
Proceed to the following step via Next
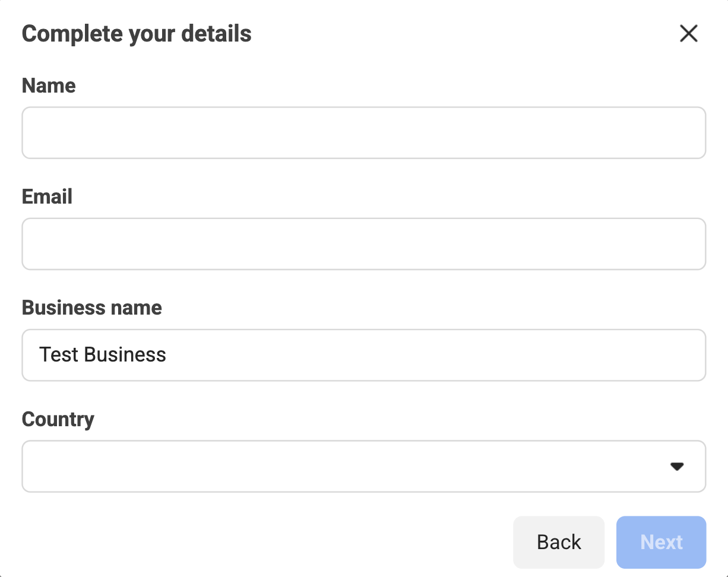[x=661, y=542]
